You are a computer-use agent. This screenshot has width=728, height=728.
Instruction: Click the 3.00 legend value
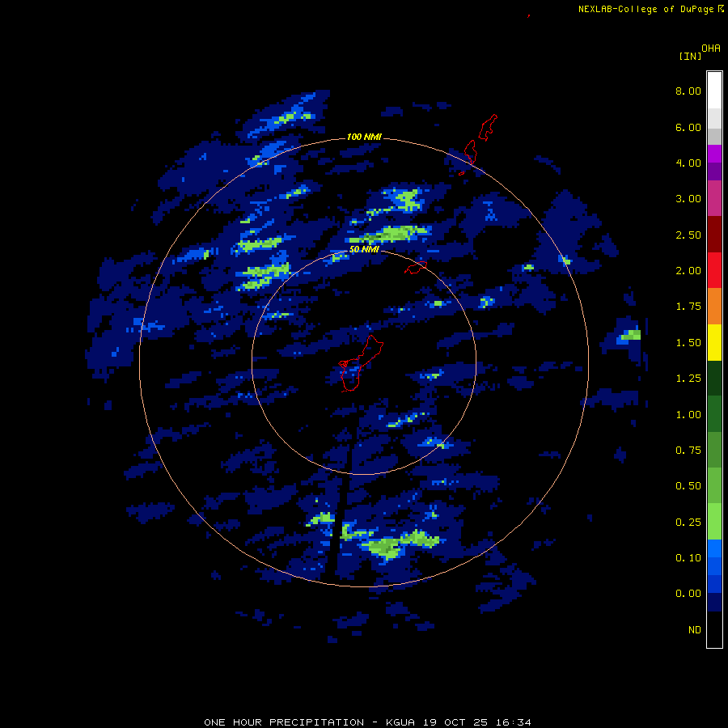tap(688, 199)
